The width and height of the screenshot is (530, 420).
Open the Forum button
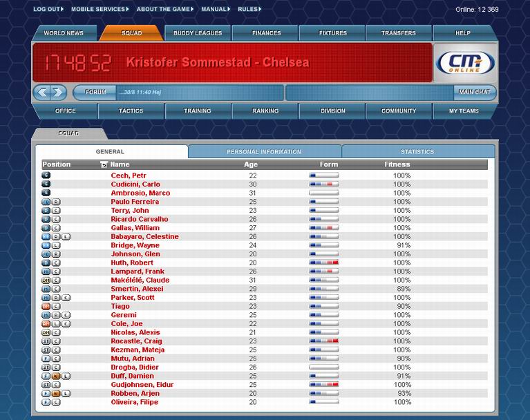click(x=95, y=93)
